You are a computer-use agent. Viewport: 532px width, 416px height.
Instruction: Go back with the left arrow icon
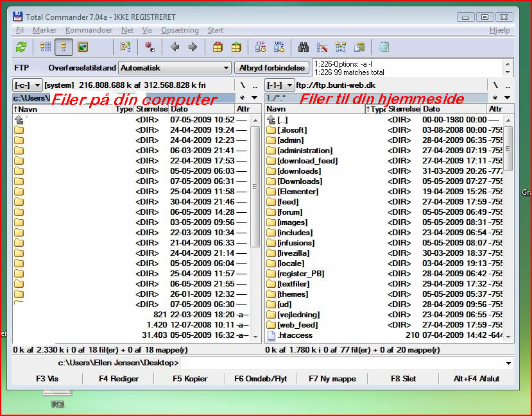[x=175, y=47]
